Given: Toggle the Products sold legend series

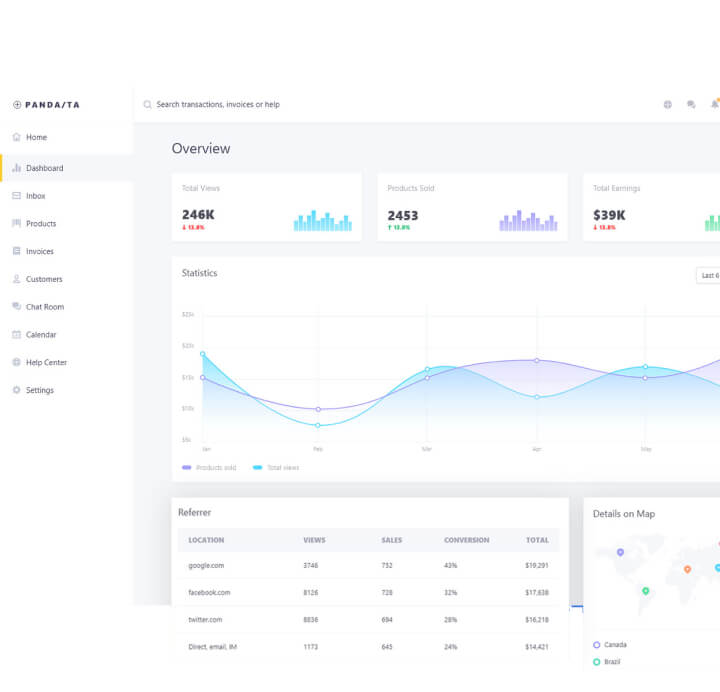Looking at the screenshot, I should click(209, 467).
